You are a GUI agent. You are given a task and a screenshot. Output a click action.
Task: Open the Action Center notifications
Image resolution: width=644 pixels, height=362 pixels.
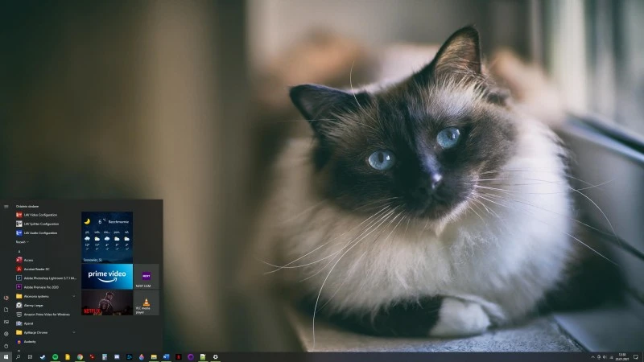point(636,357)
